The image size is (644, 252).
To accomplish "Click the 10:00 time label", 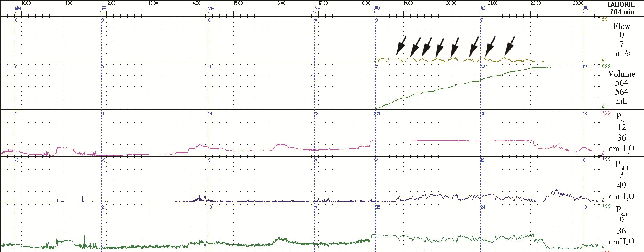I will 26,3.
